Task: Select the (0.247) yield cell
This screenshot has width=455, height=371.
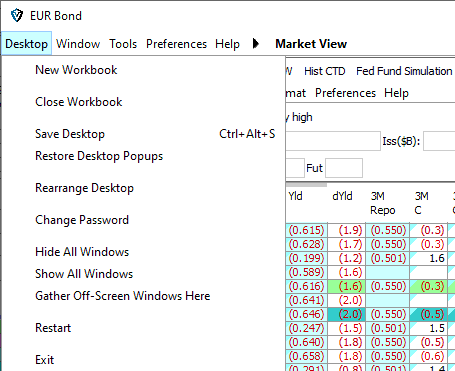Action: [306, 328]
